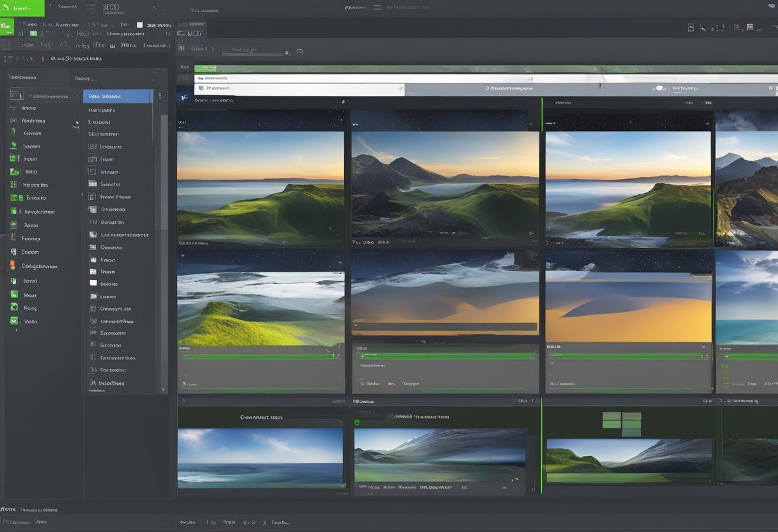
Task: Click the green 2x2 grid icon
Action: click(x=621, y=424)
